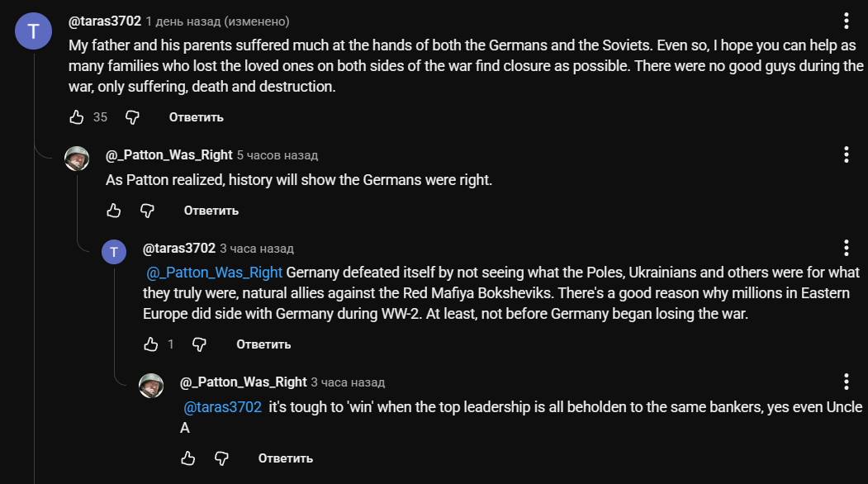The height and width of the screenshot is (484, 868).
Task: Open the blue @taras3702 mention link
Action: tap(221, 407)
